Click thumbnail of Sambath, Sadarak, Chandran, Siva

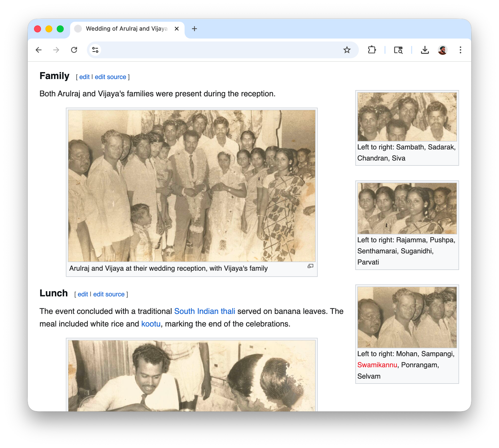[x=407, y=117]
